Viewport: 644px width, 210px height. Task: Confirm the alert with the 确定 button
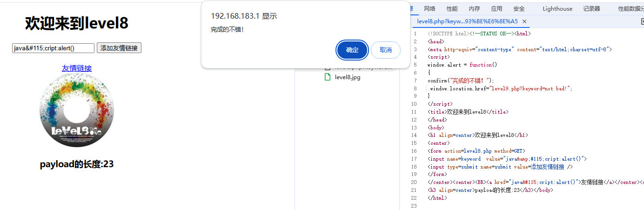[352, 50]
